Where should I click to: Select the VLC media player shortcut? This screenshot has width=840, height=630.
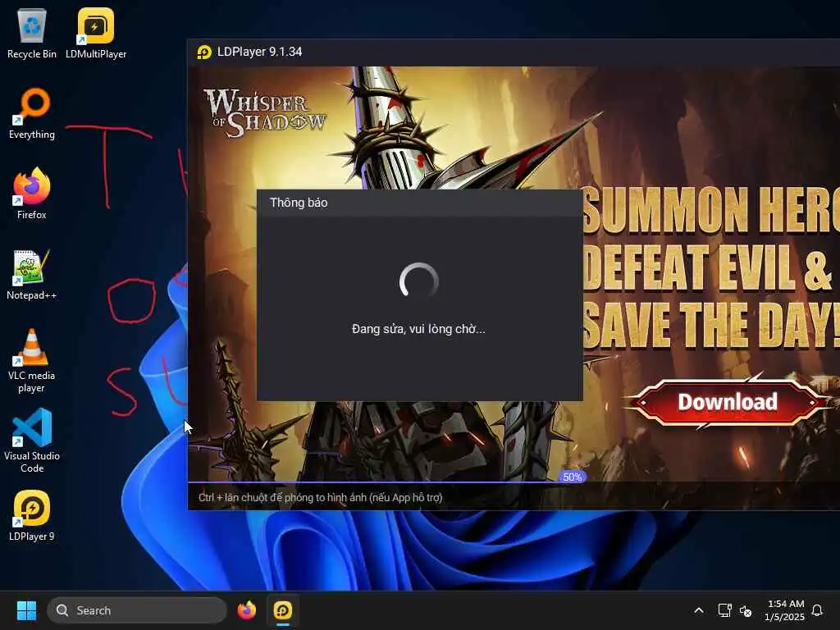point(32,361)
